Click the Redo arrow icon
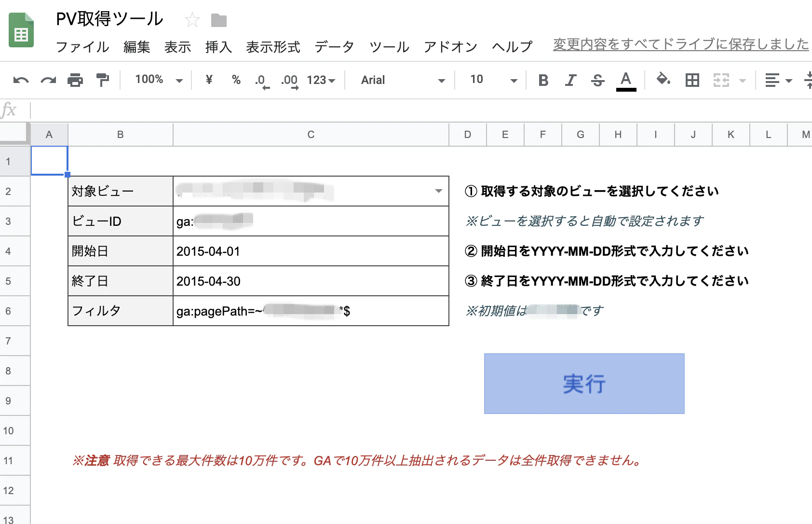This screenshot has width=812, height=524. point(48,80)
